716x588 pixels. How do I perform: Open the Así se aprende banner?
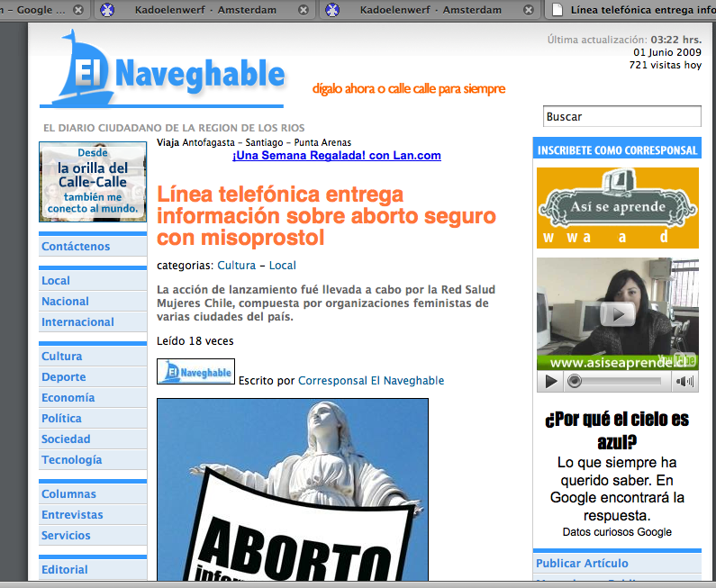point(617,208)
